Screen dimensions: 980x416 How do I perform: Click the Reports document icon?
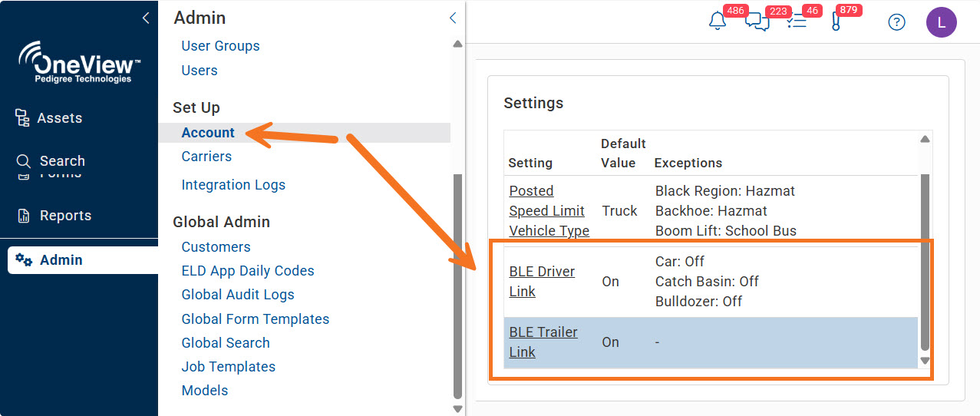pyautogui.click(x=24, y=216)
